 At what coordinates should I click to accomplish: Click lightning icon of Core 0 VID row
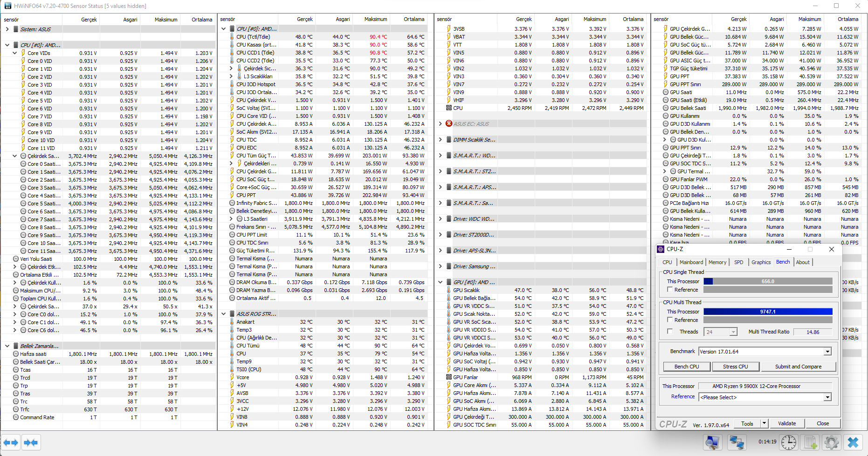click(23, 61)
